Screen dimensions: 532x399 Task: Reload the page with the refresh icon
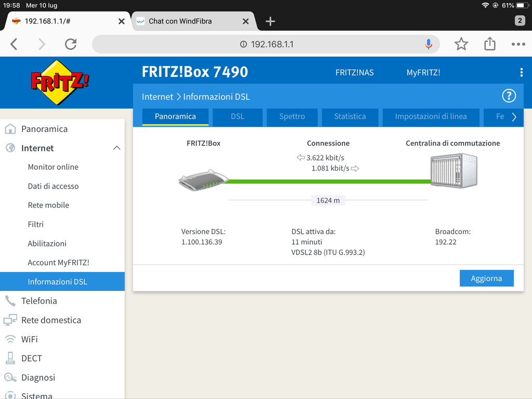(x=71, y=44)
